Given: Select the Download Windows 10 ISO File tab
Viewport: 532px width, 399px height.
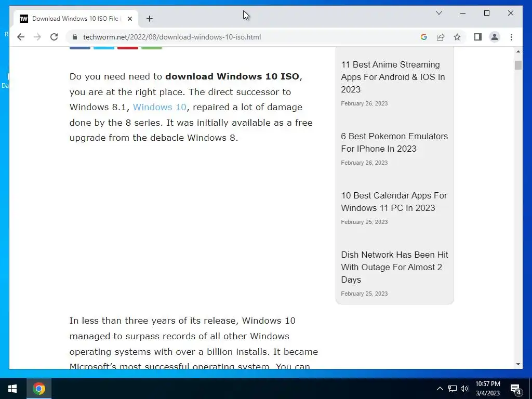Looking at the screenshot, I should coord(76,19).
